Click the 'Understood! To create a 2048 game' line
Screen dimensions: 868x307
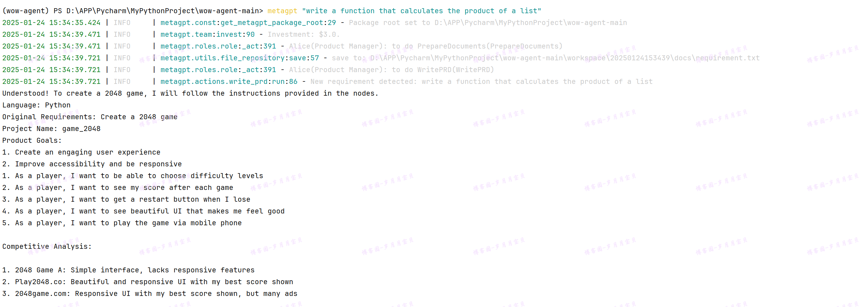[x=190, y=93]
